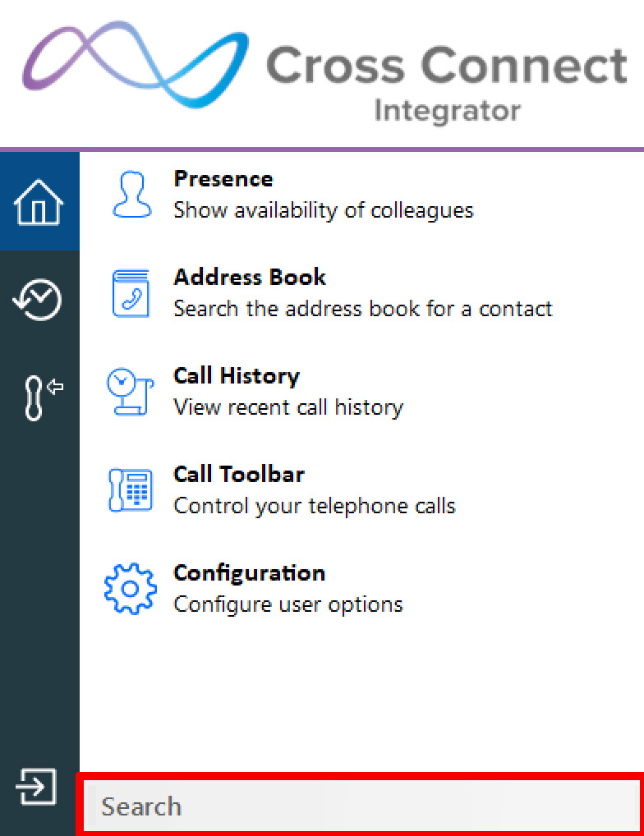Click the Configuration gear icon
The image size is (644, 836).
[131, 589]
